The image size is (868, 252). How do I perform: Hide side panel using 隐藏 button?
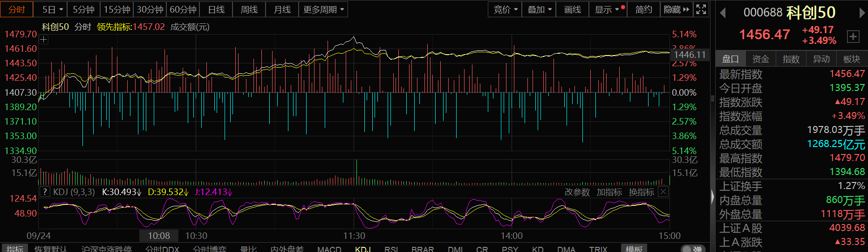pyautogui.click(x=676, y=9)
